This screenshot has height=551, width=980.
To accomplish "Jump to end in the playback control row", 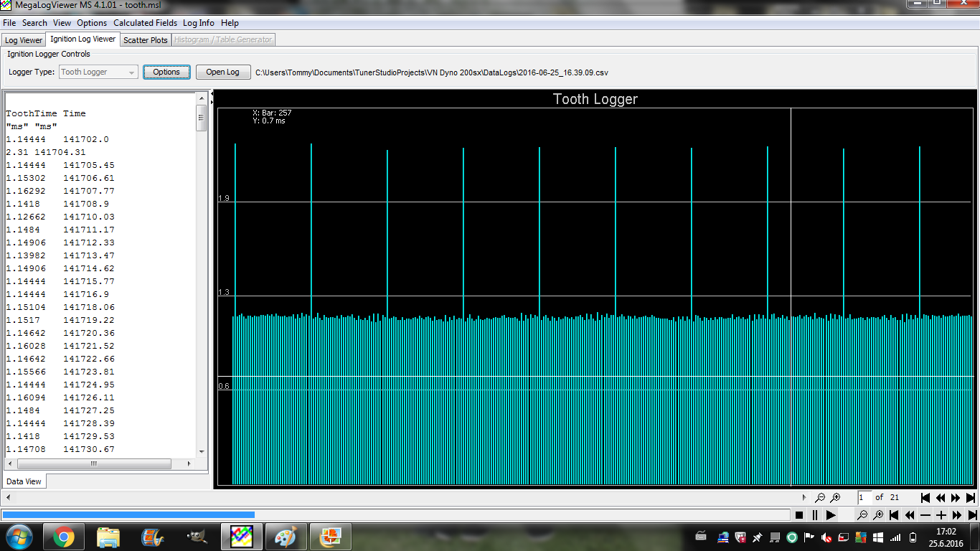I will click(972, 514).
